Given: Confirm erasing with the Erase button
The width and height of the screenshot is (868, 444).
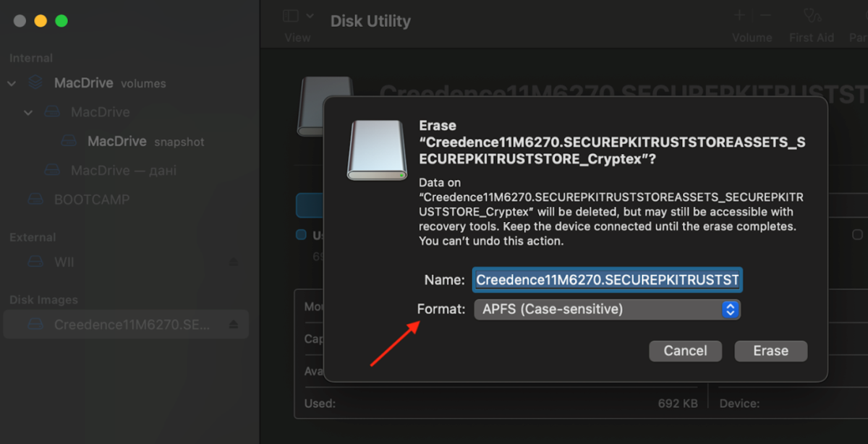Looking at the screenshot, I should [770, 351].
